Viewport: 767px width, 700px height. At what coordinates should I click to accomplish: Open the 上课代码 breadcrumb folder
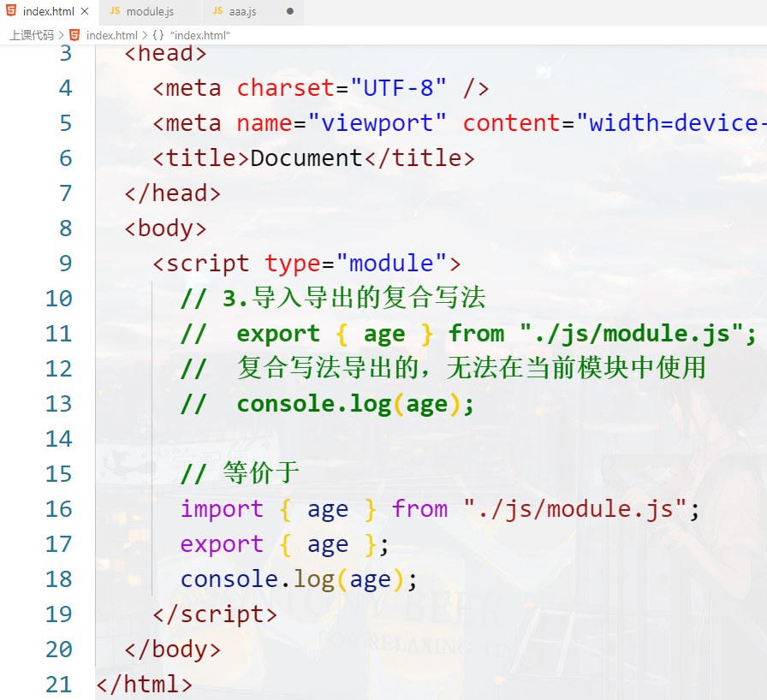click(x=32, y=35)
